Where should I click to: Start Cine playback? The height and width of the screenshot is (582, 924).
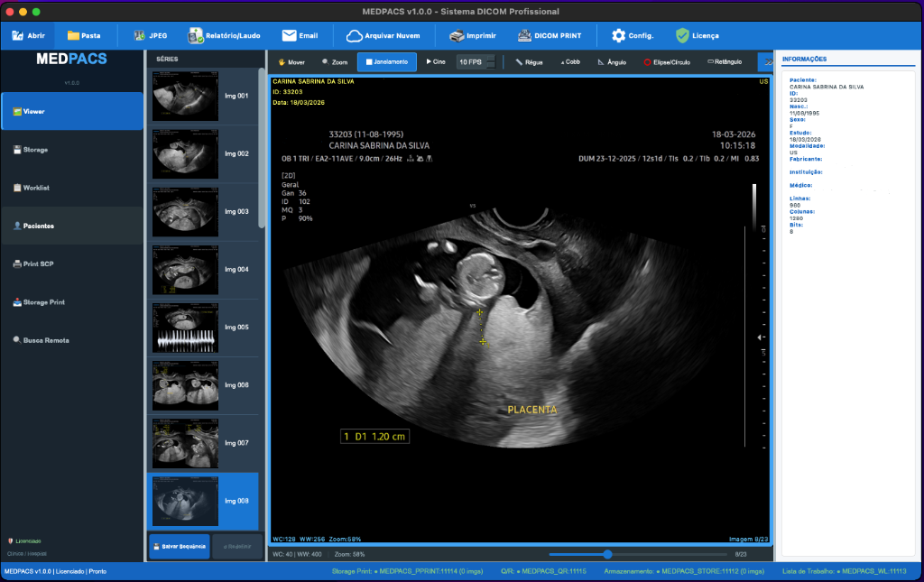pos(436,62)
